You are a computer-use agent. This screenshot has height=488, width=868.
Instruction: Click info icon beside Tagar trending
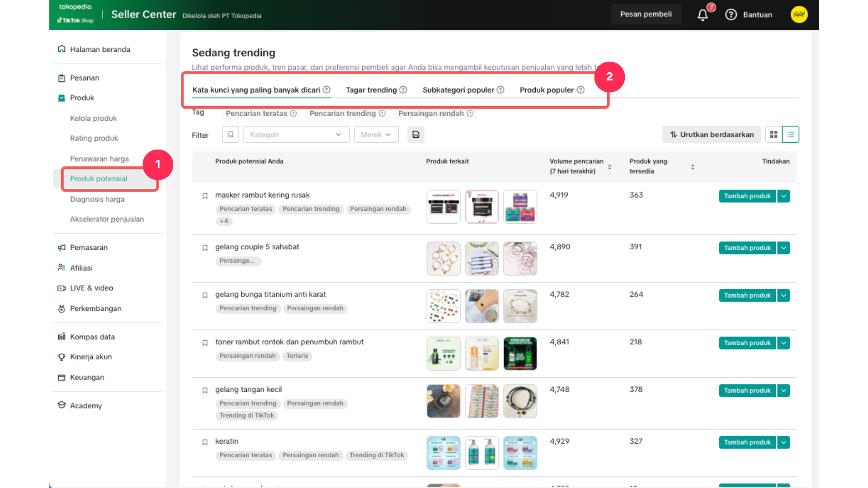[403, 90]
